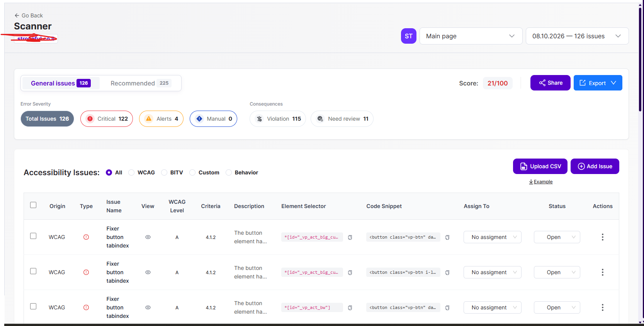Screen dimensions: 644x326
Task: Select the WCAG radio filter
Action: point(131,172)
